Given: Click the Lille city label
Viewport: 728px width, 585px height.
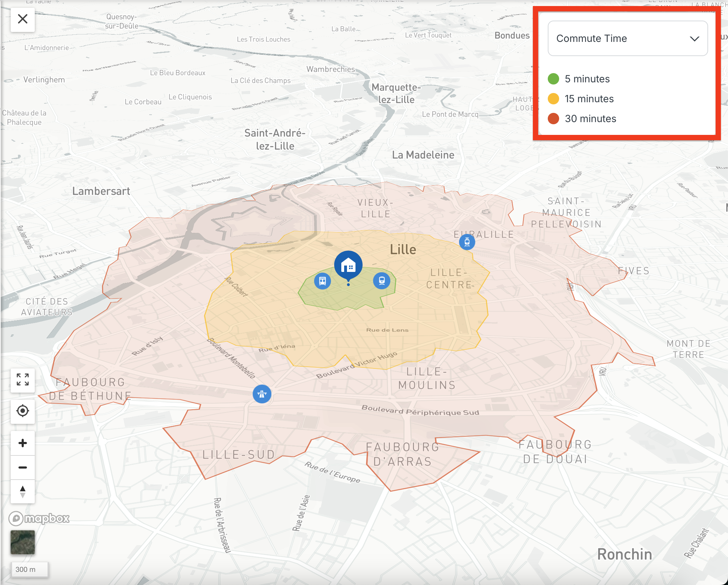Looking at the screenshot, I should click(403, 250).
